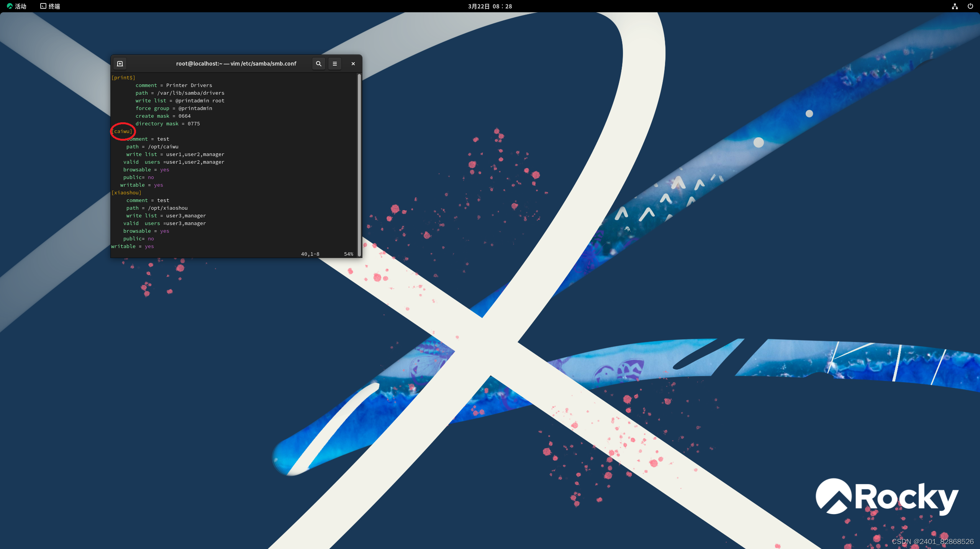
Task: Click the network status icon
Action: click(955, 6)
